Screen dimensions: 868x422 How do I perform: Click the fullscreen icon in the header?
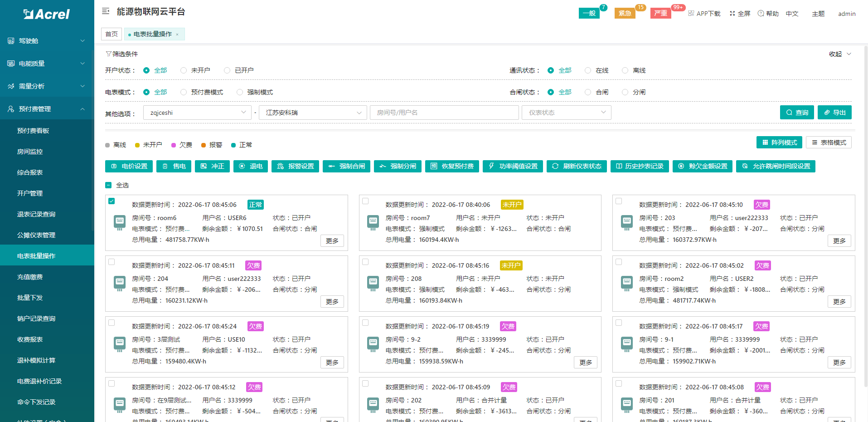tap(732, 14)
